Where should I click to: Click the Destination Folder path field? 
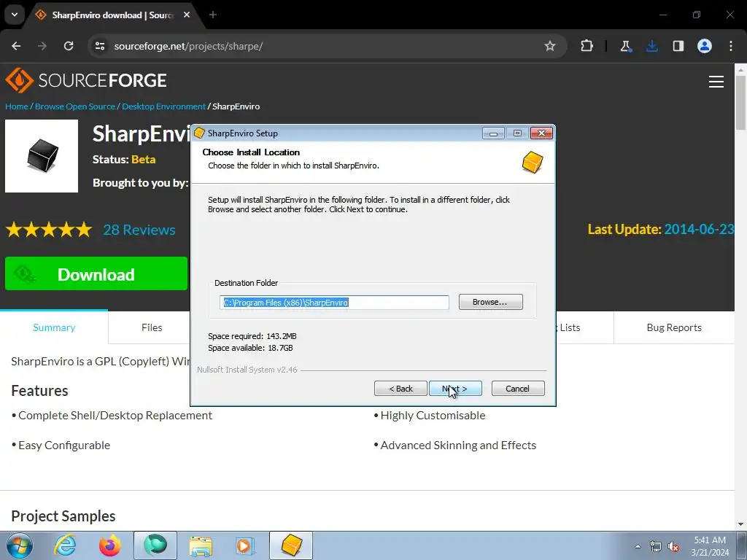pos(334,303)
